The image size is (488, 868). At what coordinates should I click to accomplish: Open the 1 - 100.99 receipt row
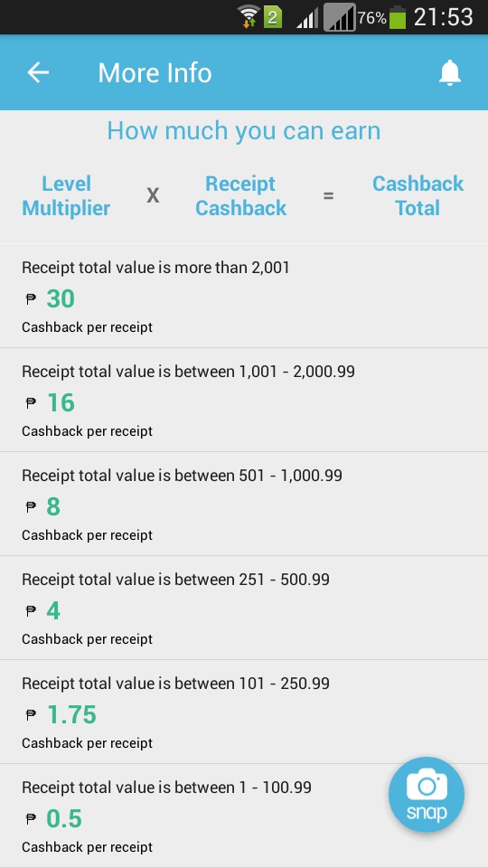[244, 816]
